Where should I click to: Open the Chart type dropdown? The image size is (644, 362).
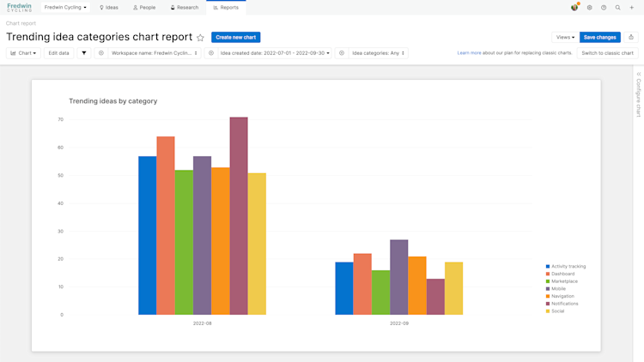click(x=23, y=53)
